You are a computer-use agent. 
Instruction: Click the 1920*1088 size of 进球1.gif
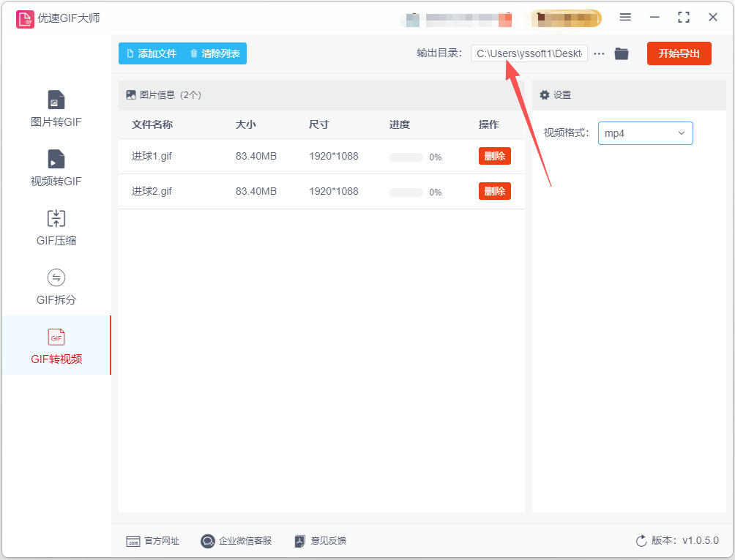(x=334, y=156)
